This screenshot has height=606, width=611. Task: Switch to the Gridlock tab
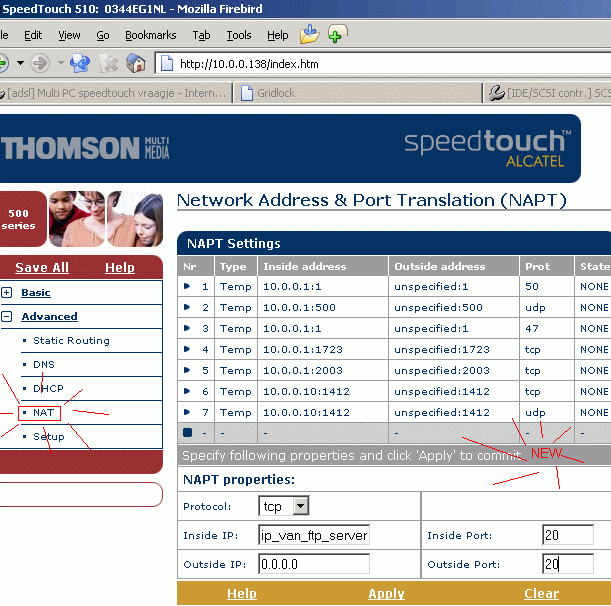(x=358, y=93)
